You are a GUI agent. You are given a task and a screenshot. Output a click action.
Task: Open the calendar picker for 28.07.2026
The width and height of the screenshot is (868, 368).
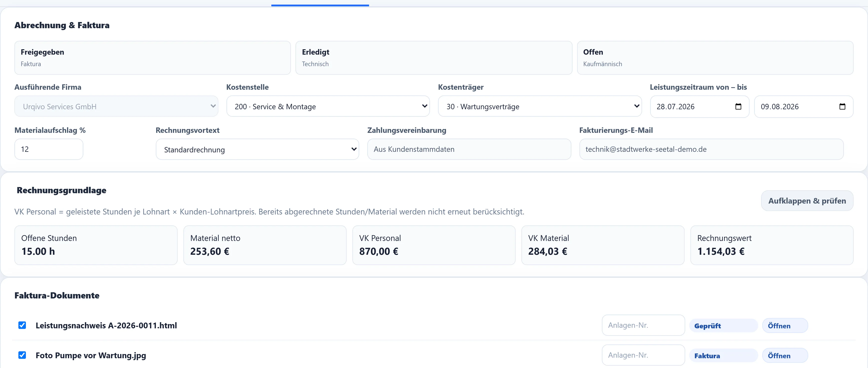click(x=738, y=106)
